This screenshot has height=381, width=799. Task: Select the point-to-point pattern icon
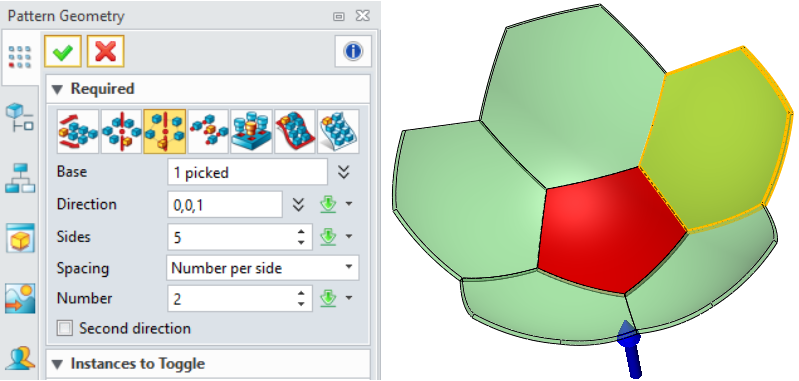pyautogui.click(x=208, y=131)
